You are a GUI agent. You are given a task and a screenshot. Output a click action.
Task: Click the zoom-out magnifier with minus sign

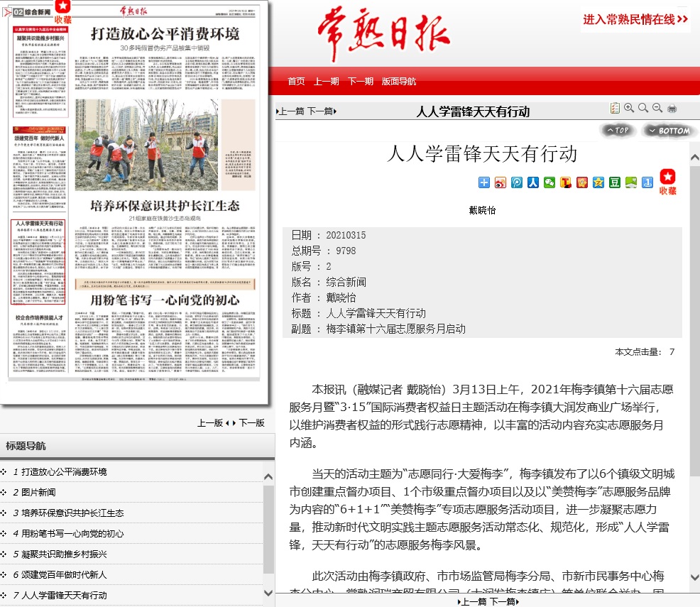657,108
